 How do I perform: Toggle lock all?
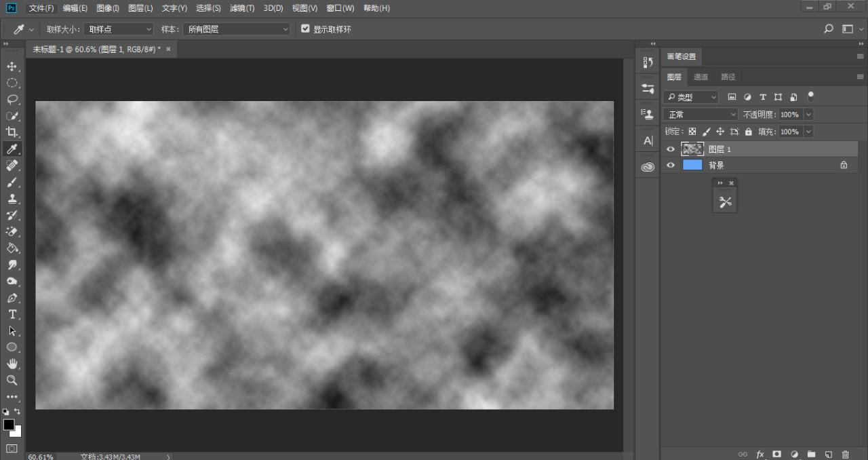(x=749, y=132)
